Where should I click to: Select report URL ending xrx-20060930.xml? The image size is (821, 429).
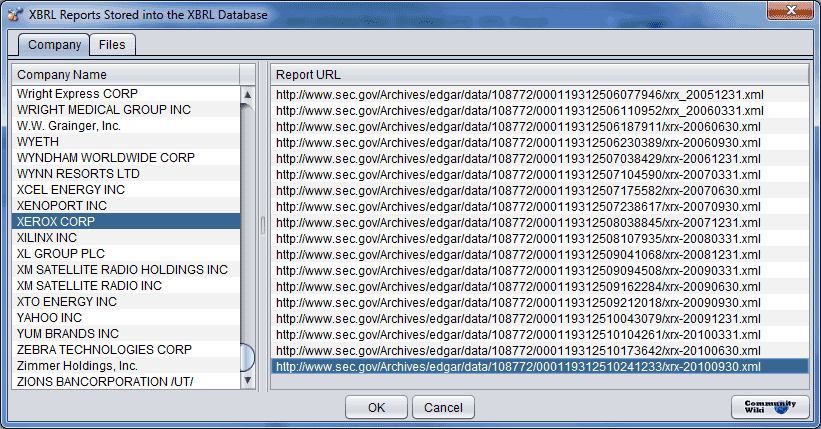(x=540, y=142)
